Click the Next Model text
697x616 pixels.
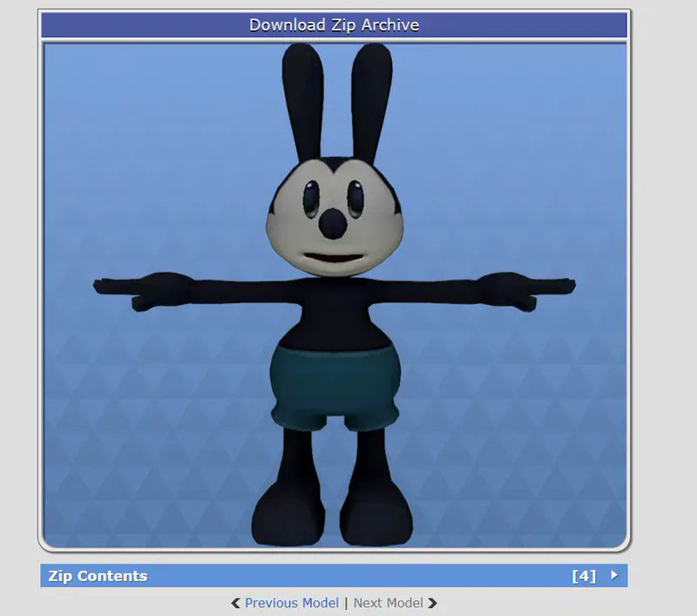coord(388,603)
